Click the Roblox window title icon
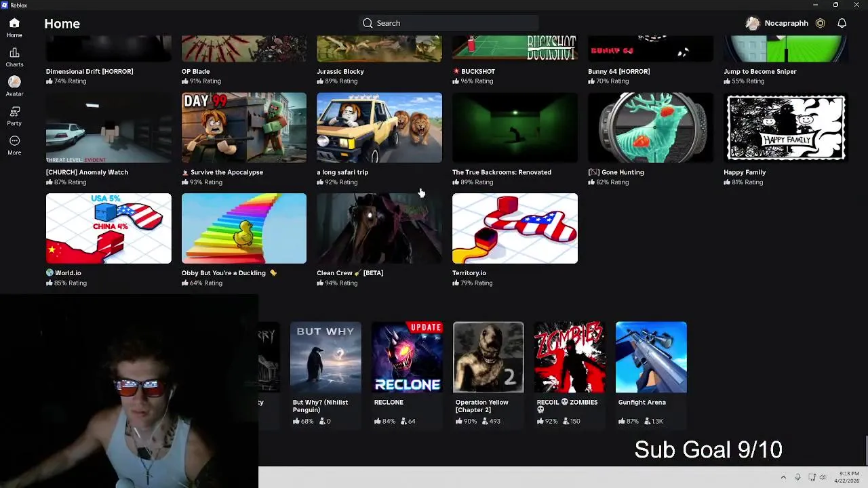 [5, 5]
